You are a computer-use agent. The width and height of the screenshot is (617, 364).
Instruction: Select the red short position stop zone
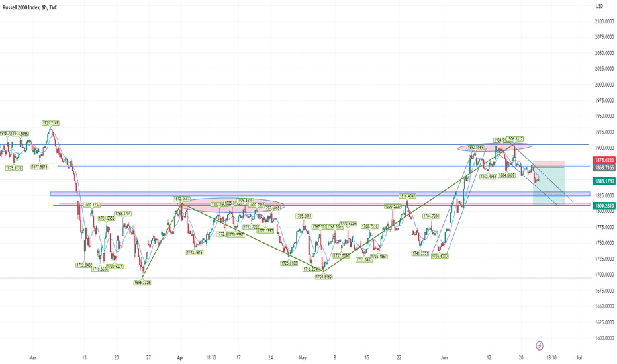tap(549, 165)
